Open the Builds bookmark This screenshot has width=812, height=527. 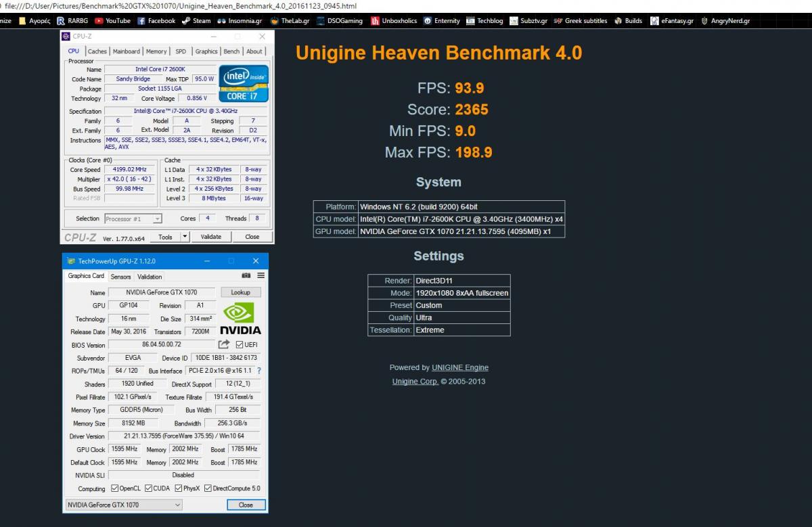click(628, 21)
